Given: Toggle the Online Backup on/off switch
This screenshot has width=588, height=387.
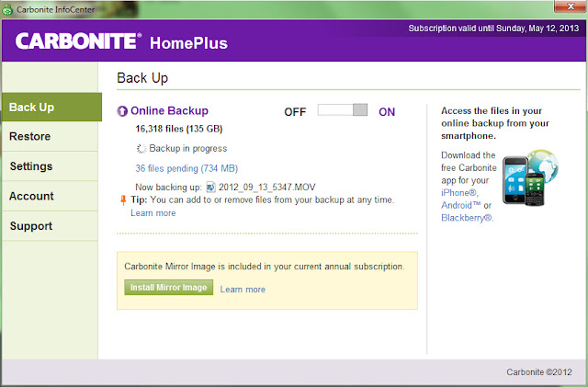Looking at the screenshot, I should 343,110.
